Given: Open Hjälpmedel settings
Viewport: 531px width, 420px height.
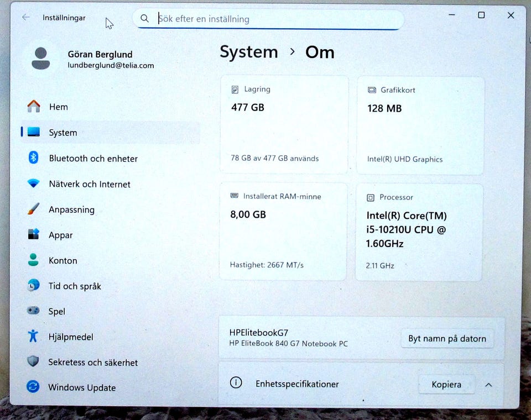Looking at the screenshot, I should (111, 337).
